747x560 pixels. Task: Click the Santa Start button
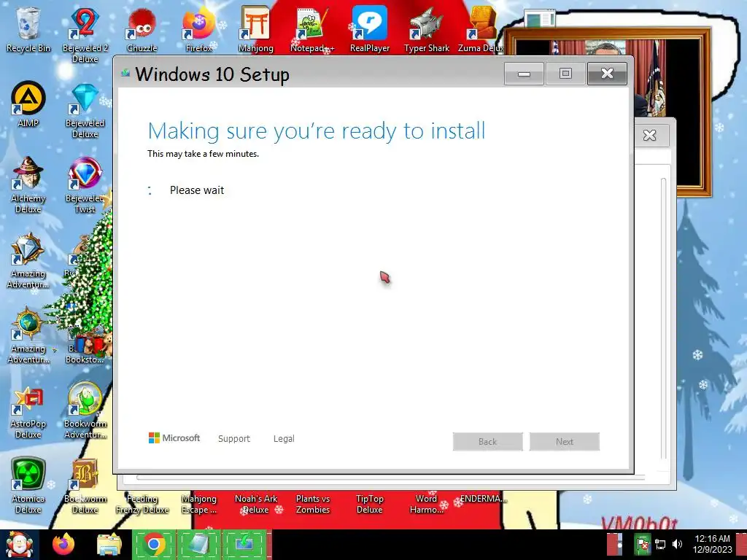tap(19, 545)
